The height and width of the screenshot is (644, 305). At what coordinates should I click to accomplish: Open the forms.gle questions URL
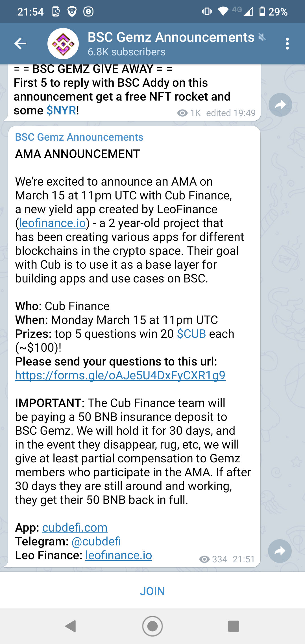pyautogui.click(x=120, y=375)
